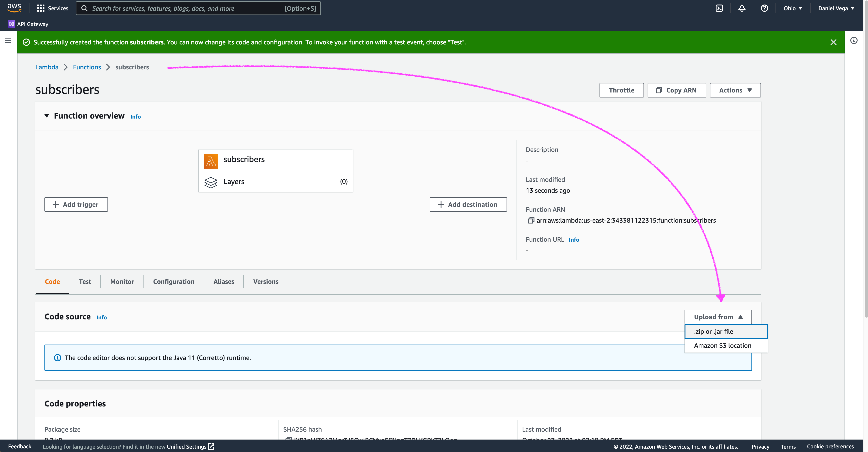
Task: Open the Ohio region selector
Action: [792, 8]
